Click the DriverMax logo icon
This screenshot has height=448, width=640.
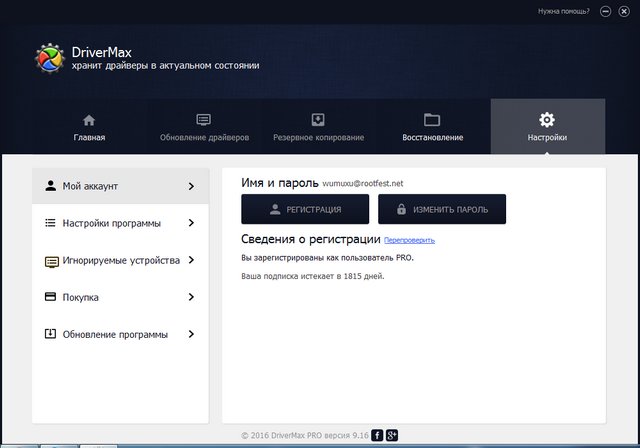click(50, 59)
